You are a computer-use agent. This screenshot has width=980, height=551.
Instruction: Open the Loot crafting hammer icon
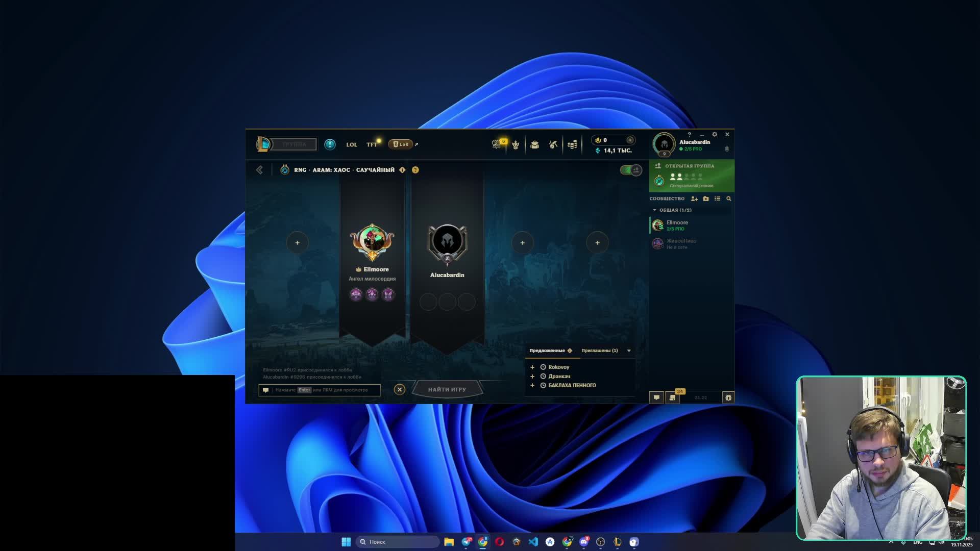553,145
